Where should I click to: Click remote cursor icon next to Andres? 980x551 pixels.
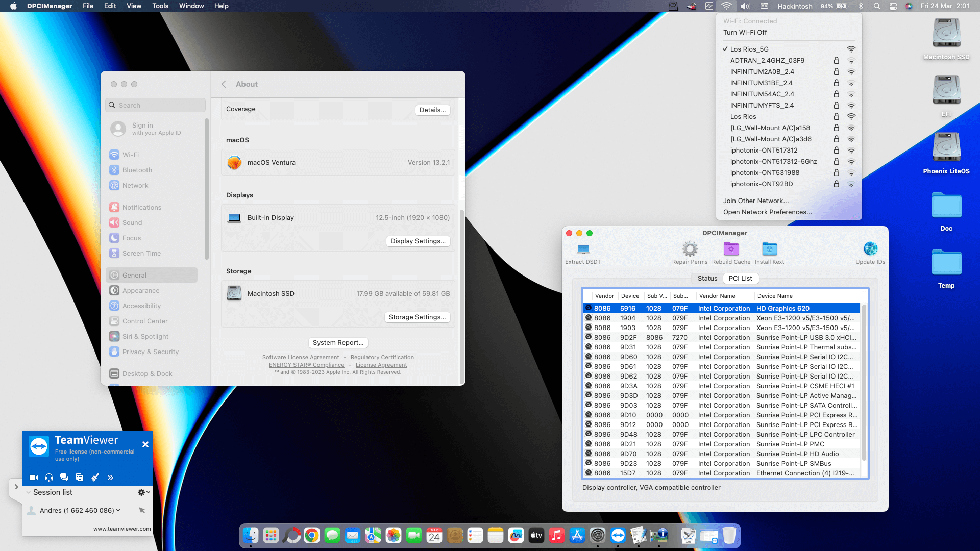(x=142, y=510)
